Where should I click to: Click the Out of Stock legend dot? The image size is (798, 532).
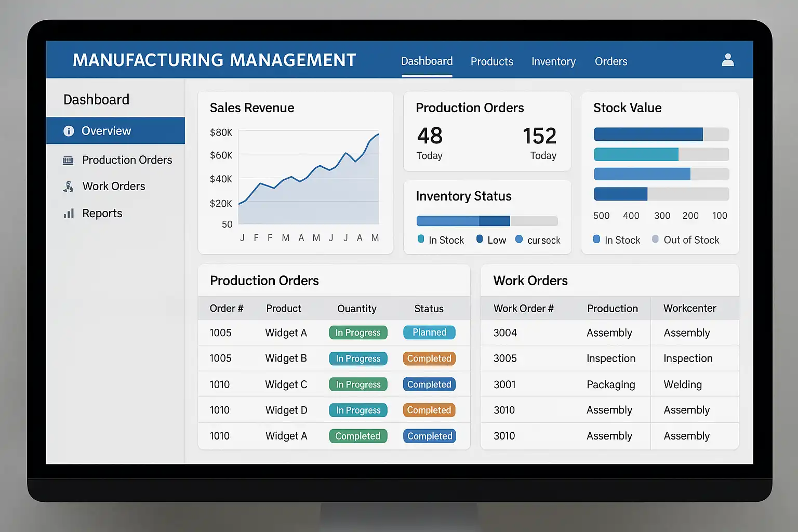point(655,239)
